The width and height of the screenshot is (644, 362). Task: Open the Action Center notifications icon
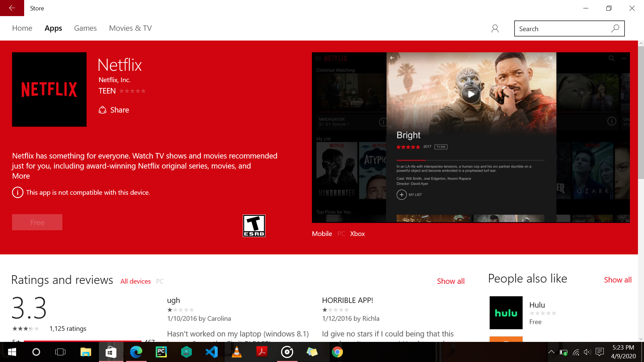click(x=600, y=352)
